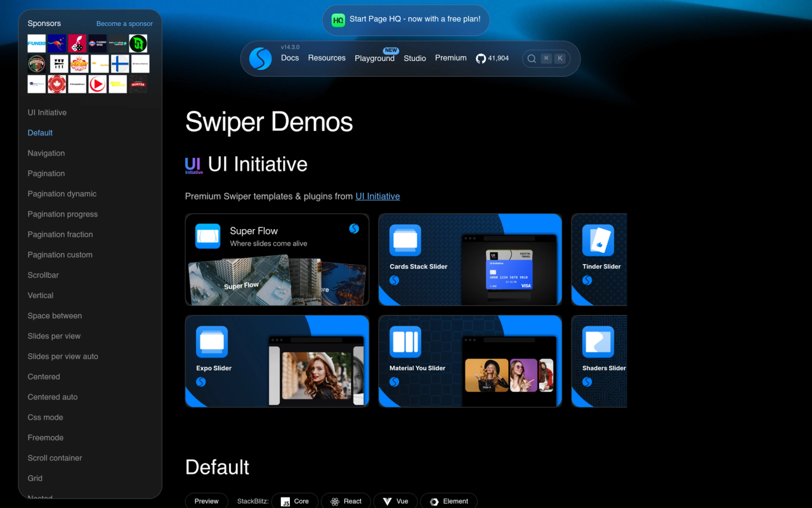Open the React StackBlitz demo
The width and height of the screenshot is (812, 508).
coord(346,501)
